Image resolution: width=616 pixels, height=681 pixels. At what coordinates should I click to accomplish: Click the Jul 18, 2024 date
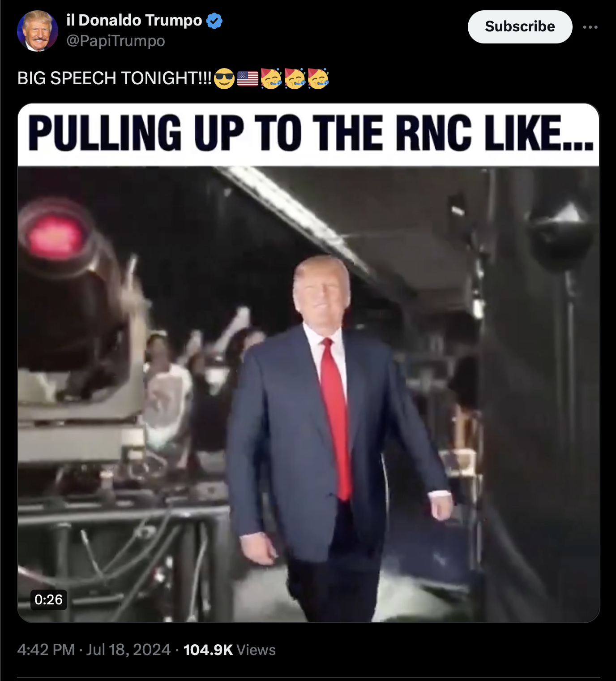(x=128, y=650)
